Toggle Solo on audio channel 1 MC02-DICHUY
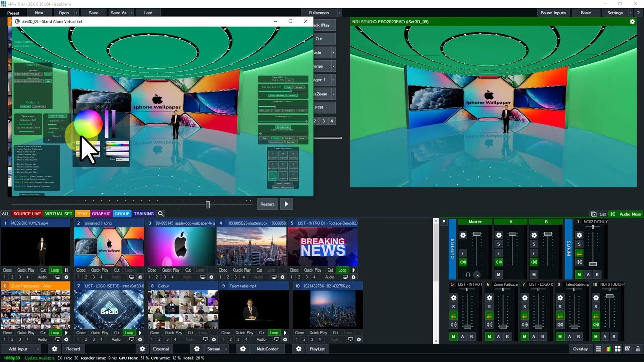Viewport: 644px width, 362px height. pyautogui.click(x=579, y=244)
